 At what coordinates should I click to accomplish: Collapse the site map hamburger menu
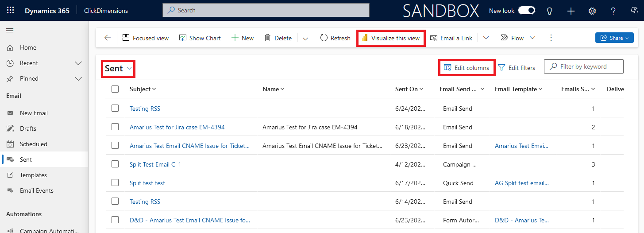pyautogui.click(x=10, y=30)
